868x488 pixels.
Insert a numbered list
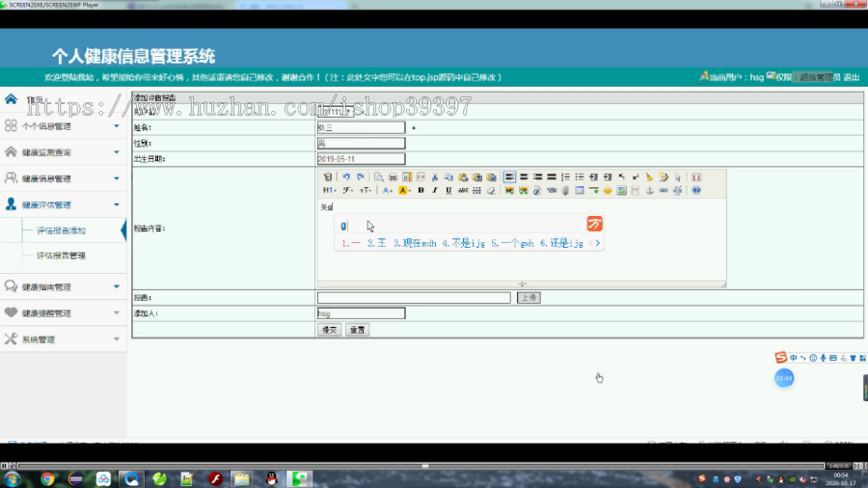565,177
